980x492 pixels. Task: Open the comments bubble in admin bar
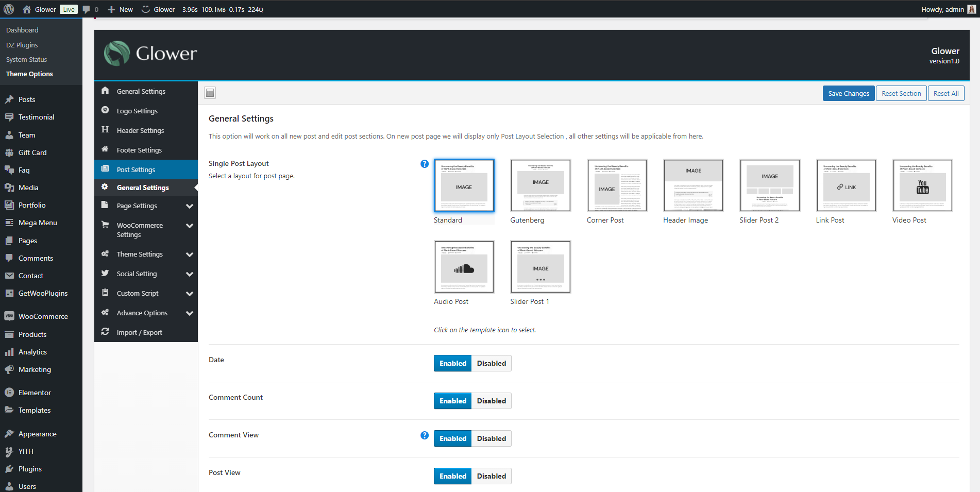[x=87, y=9]
